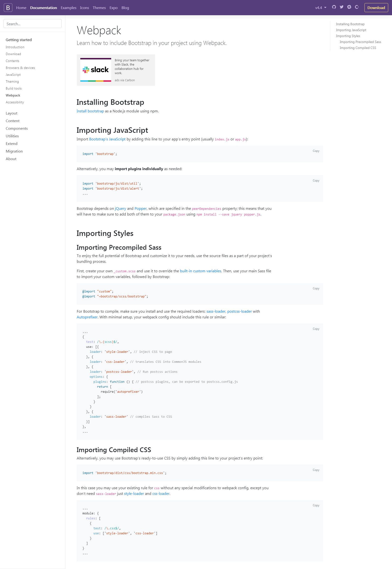Expand the Layout sidebar section
This screenshot has height=569, width=392.
click(x=12, y=113)
